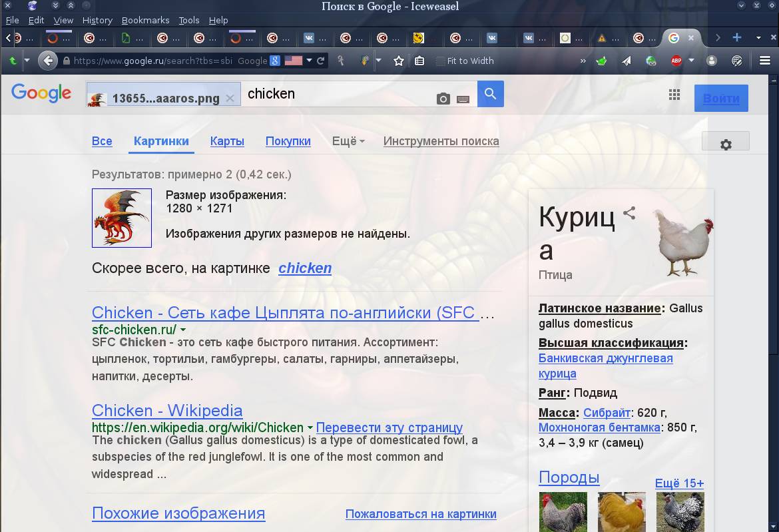
Task: Open the Help menu
Action: [218, 21]
